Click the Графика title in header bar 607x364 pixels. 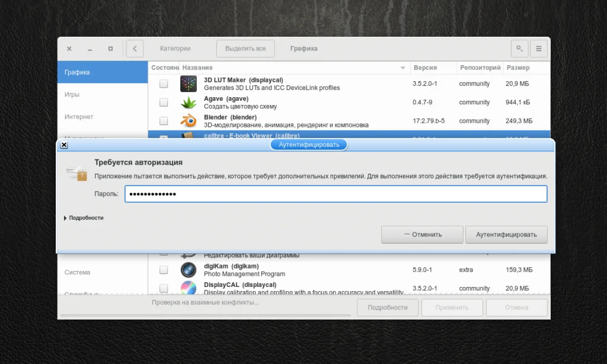click(304, 49)
